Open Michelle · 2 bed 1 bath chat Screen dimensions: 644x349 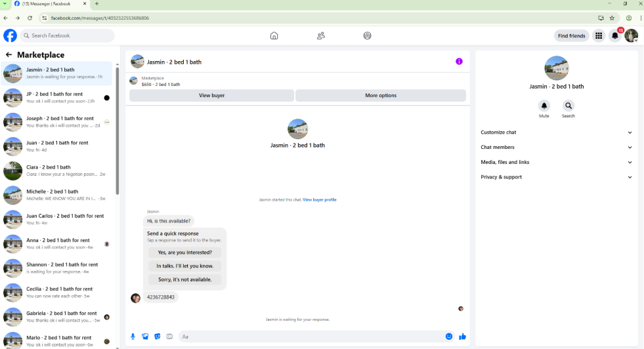pyautogui.click(x=56, y=195)
